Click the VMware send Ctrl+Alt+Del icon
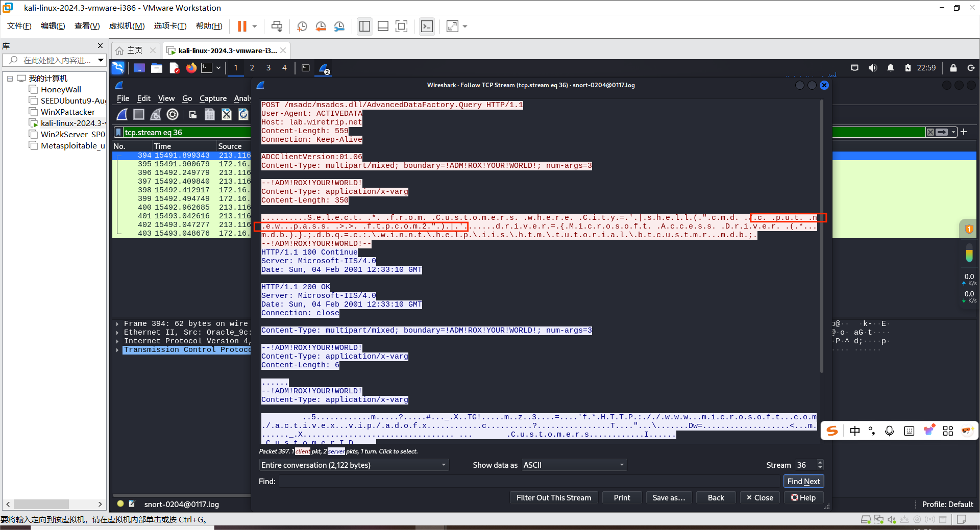Image resolution: width=980 pixels, height=530 pixels. [277, 27]
